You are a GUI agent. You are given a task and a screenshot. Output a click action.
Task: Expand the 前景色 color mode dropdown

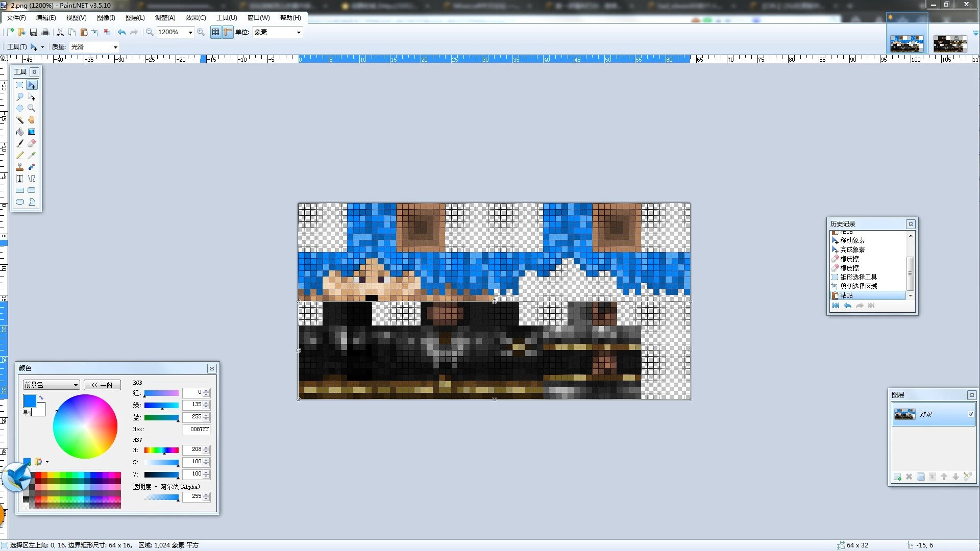[x=76, y=385]
